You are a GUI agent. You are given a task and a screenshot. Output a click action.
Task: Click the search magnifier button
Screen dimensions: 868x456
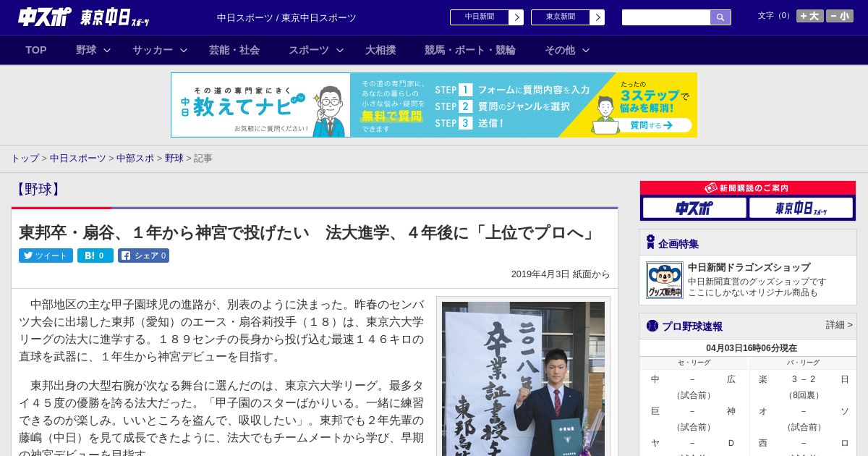coord(720,17)
